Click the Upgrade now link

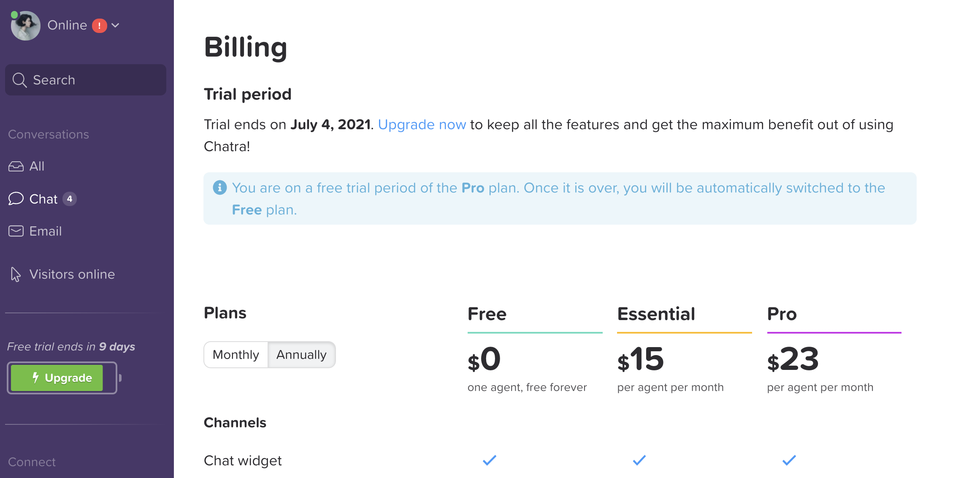pos(422,125)
